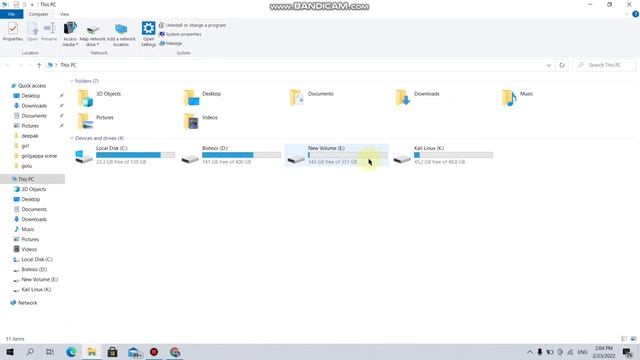Launch Microsoft Edge from the taskbar

pyautogui.click(x=71, y=352)
